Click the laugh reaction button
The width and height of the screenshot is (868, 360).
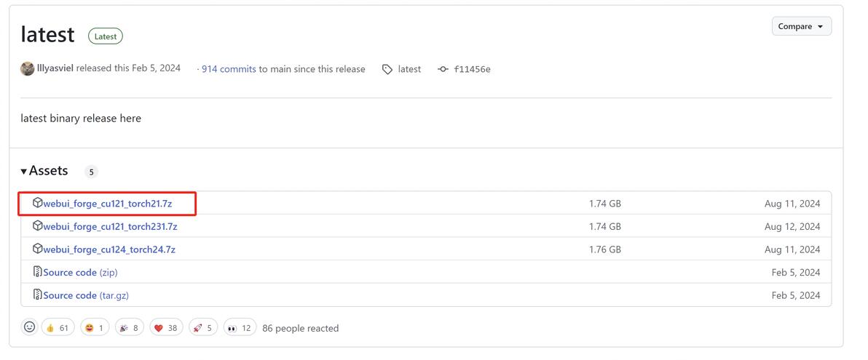tap(95, 328)
